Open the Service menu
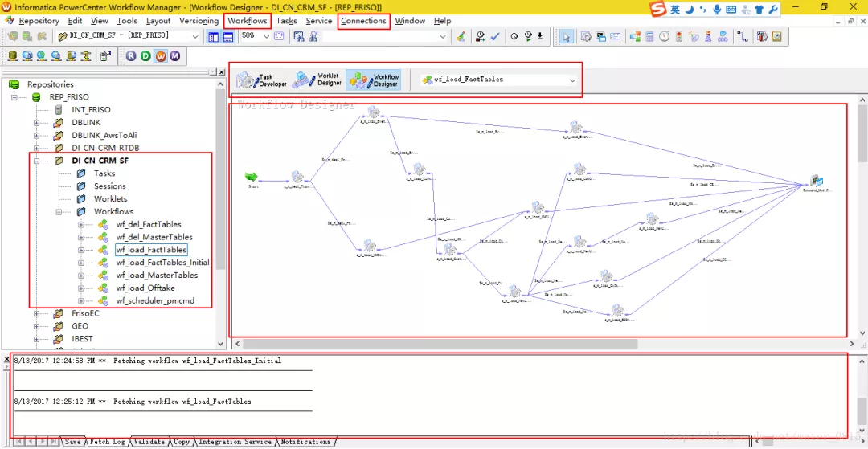 tap(319, 21)
